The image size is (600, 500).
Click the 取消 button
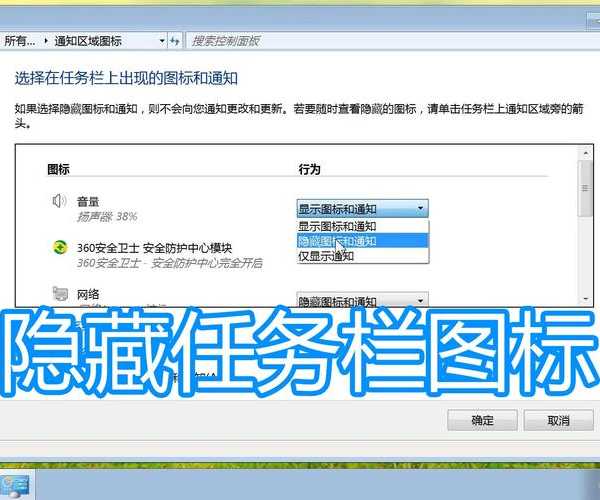[557, 422]
